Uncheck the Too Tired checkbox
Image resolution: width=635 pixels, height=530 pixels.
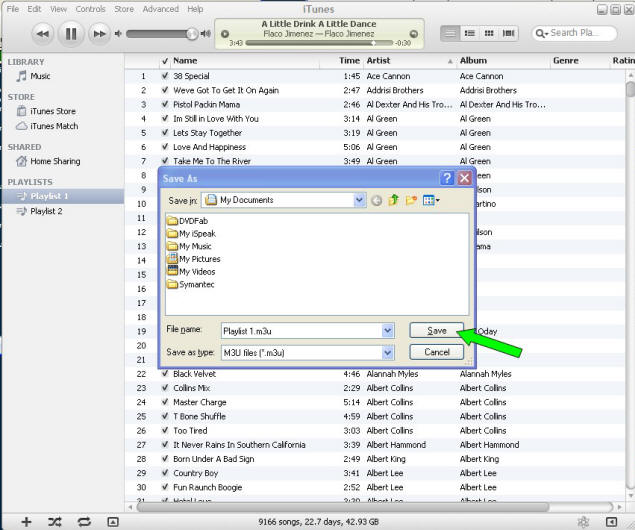click(165, 430)
